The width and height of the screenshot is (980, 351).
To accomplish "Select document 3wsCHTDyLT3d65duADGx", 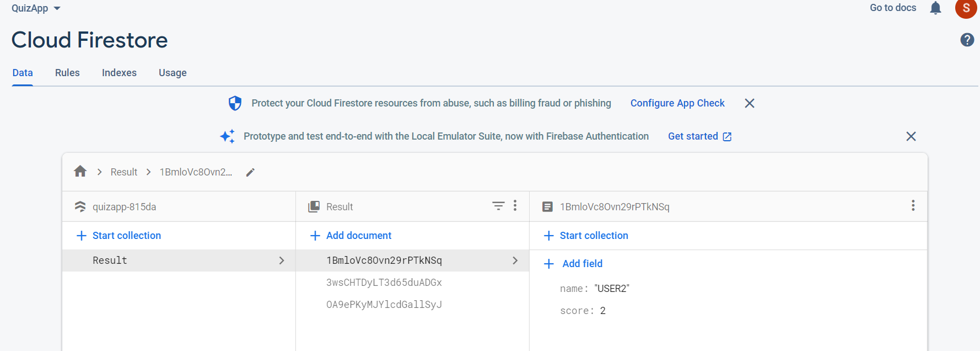I will click(384, 283).
